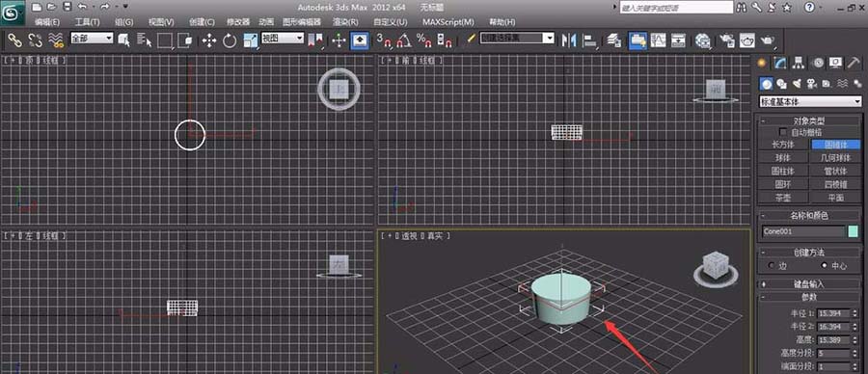Click the Align tool icon

click(590, 40)
